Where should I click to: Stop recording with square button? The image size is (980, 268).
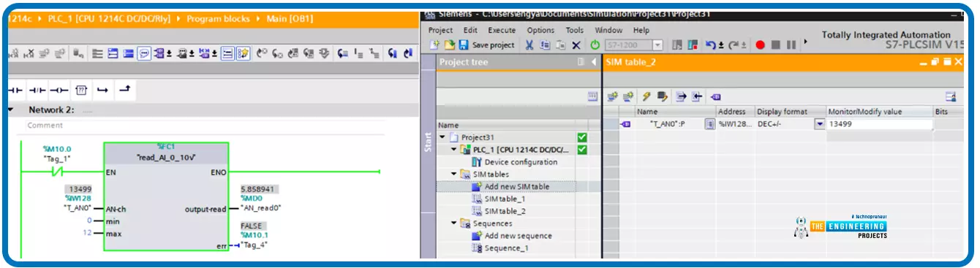775,45
